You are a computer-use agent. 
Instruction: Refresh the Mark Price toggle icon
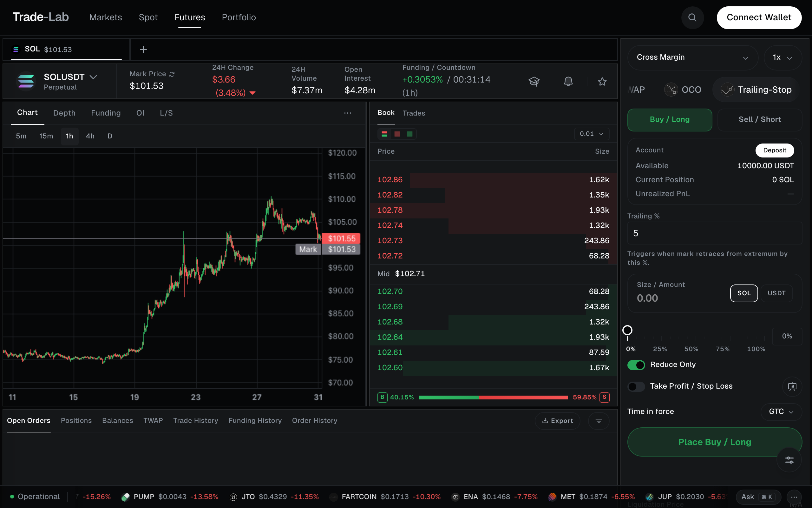(172, 74)
